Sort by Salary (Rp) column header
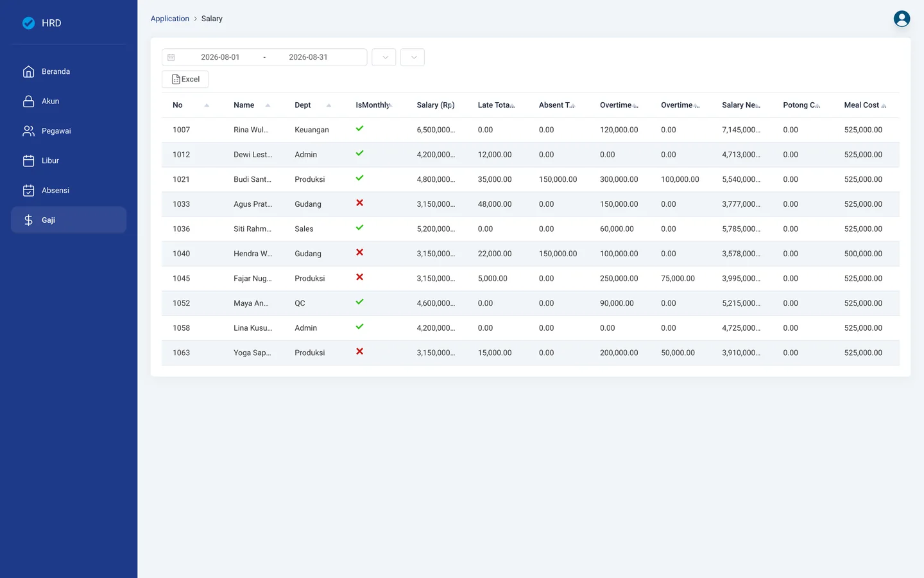Screen dimensions: 924x578 tap(436, 105)
